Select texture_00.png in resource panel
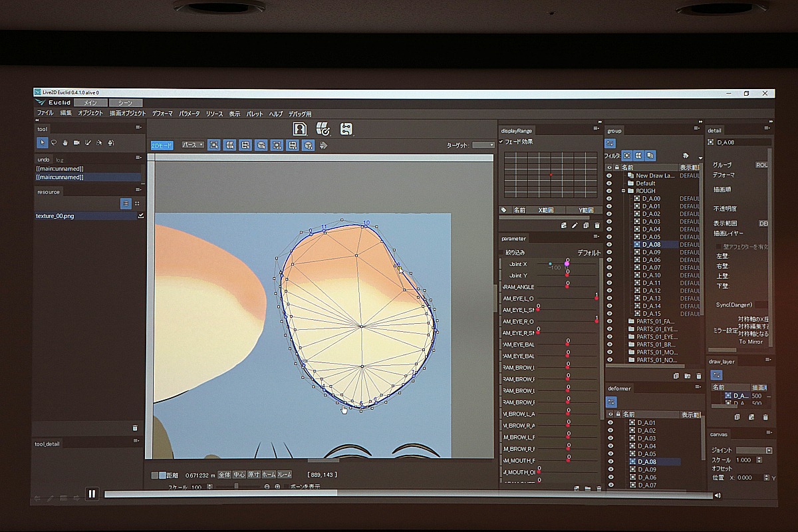Screen dimensions: 798x532 55,216
